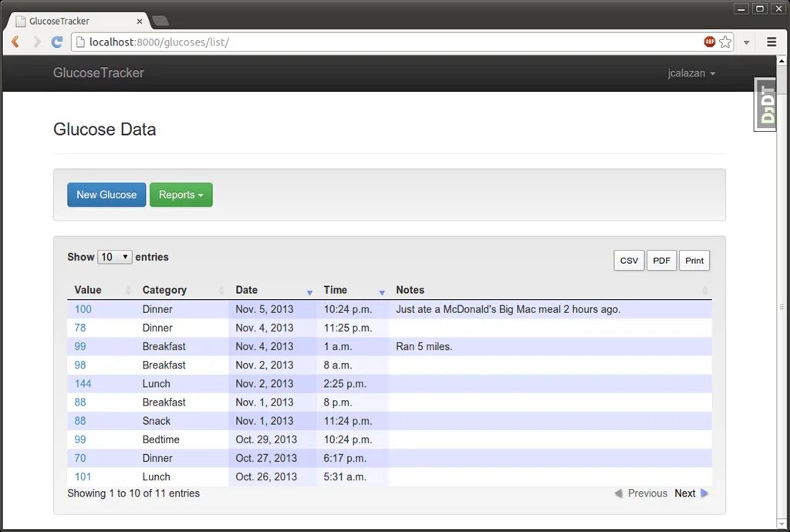The height and width of the screenshot is (532, 790).
Task: Open the Show entries count selector
Action: [x=115, y=257]
